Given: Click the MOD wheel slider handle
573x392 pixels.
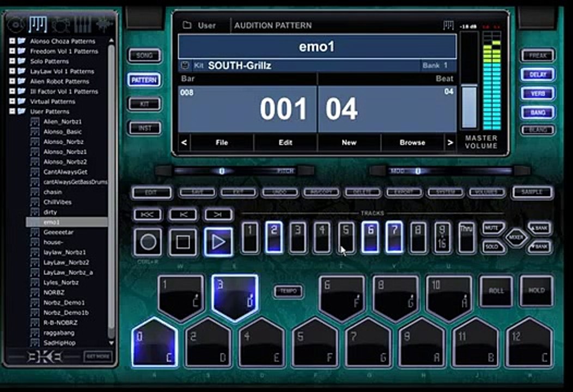Looking at the screenshot, I should point(418,171).
